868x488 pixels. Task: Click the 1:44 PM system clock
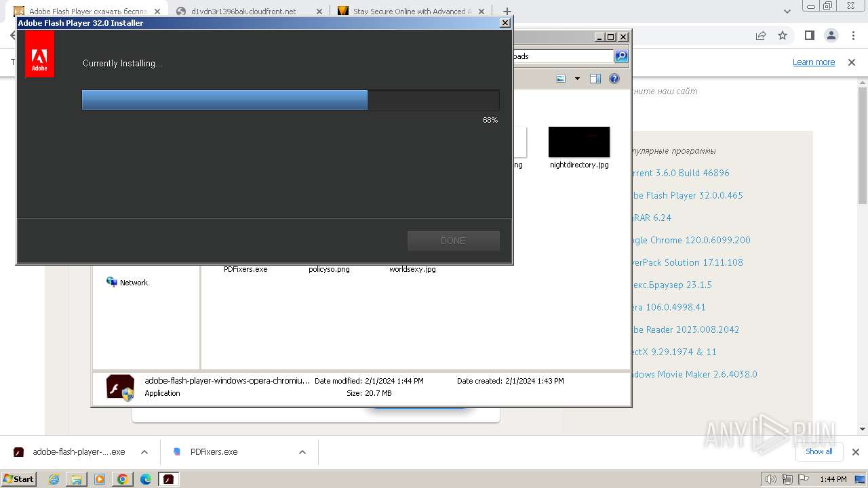pos(833,479)
